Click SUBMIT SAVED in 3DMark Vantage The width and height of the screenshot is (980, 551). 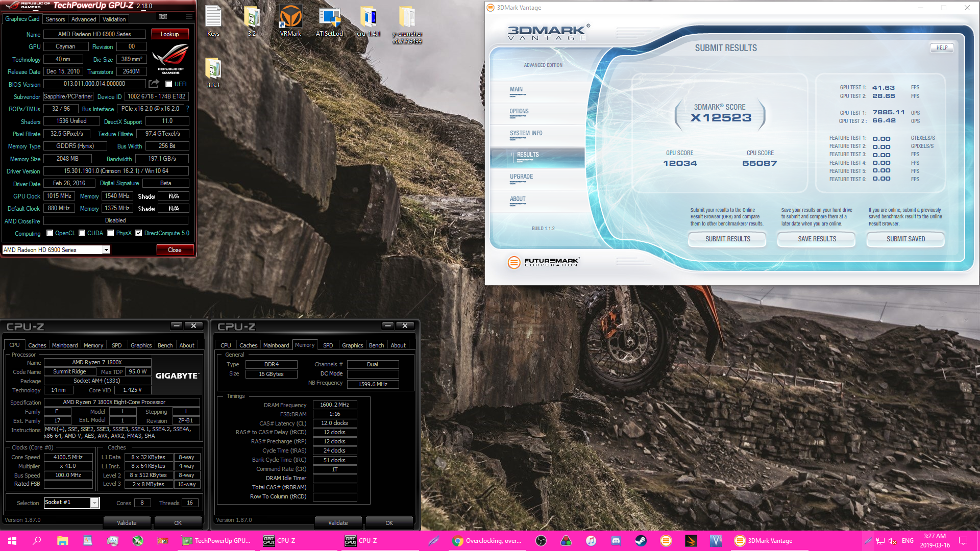click(x=905, y=239)
